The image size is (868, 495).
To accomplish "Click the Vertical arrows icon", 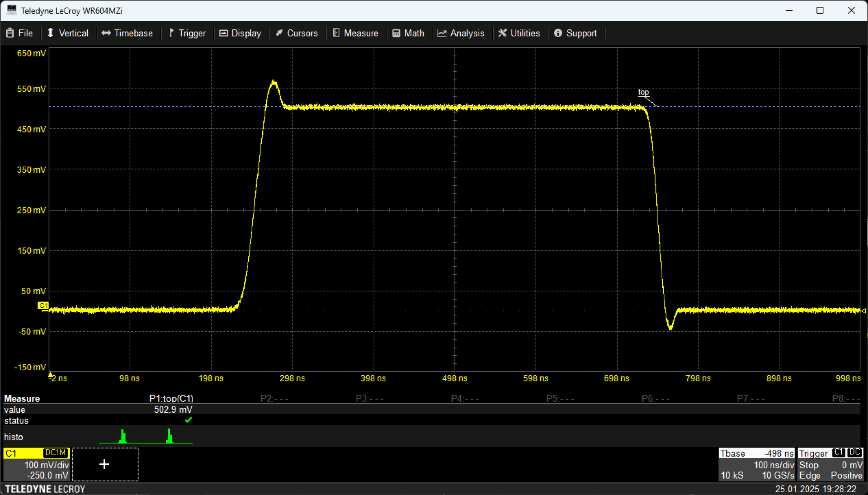I will (x=51, y=33).
